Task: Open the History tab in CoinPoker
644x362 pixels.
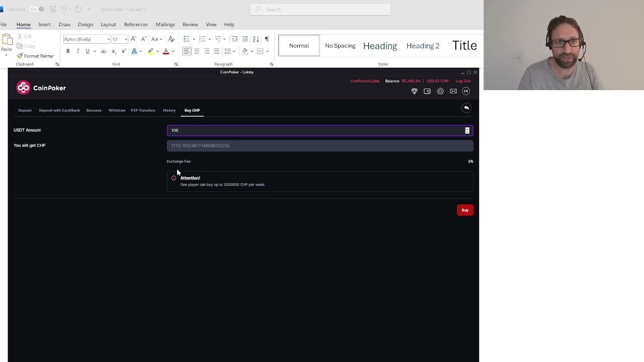Action: [169, 111]
